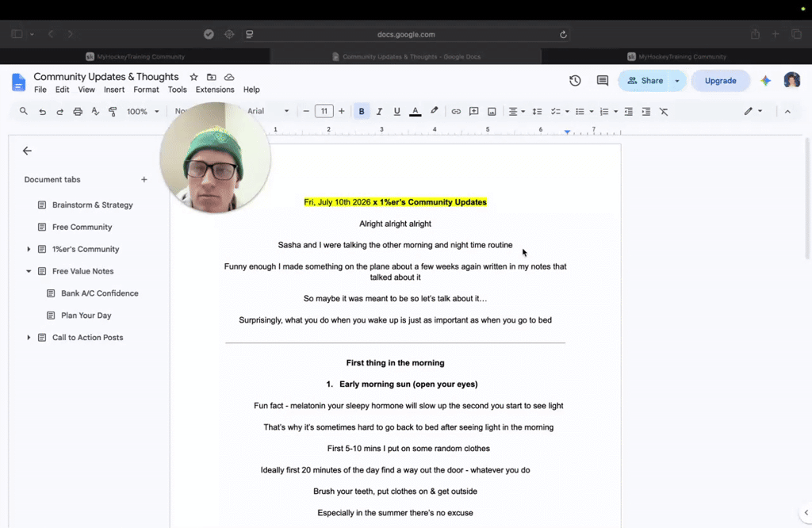The width and height of the screenshot is (812, 528).
Task: Star the Community Updates document
Action: (193, 77)
